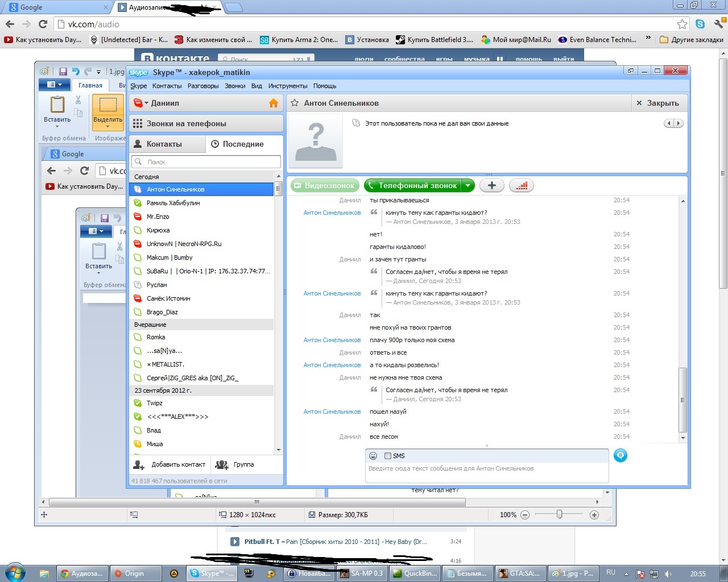
Task: Open the call quality signal indicator
Action: (522, 185)
